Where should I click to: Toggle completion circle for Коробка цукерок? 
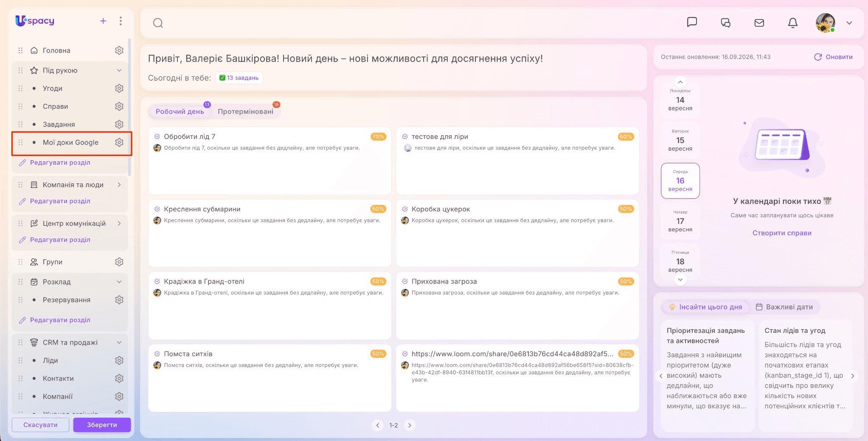(x=405, y=209)
